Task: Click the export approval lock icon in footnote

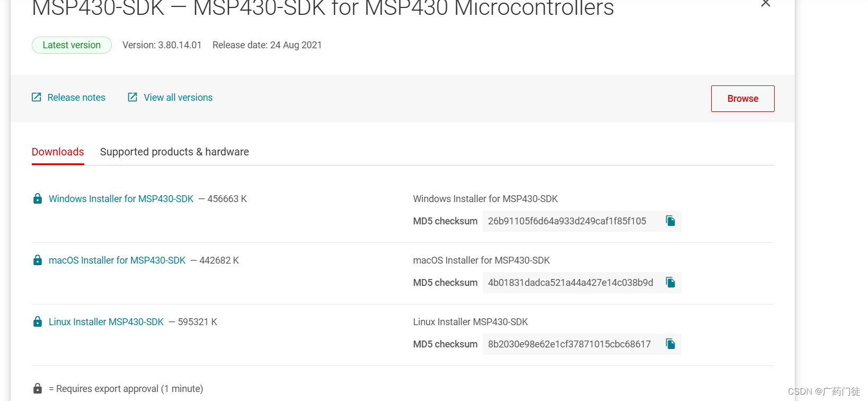Action: coord(37,388)
